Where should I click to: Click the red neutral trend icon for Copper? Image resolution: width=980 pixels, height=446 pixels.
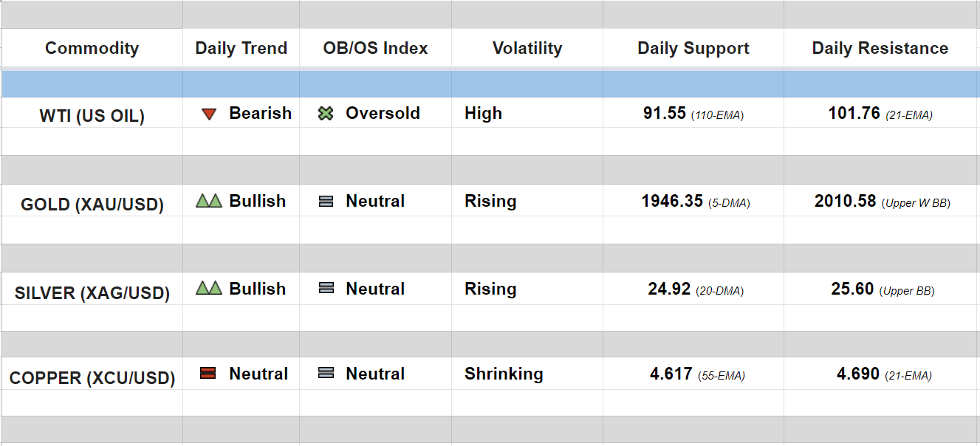coord(208,374)
